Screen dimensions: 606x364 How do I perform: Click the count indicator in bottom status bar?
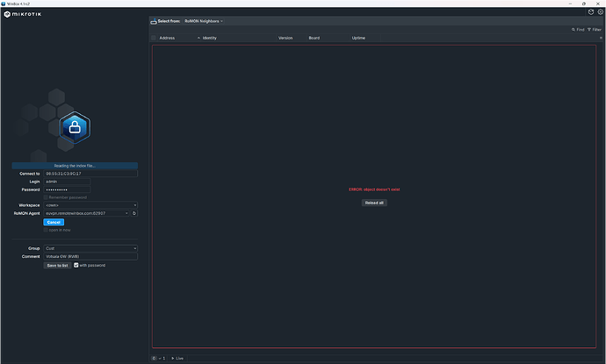click(x=154, y=358)
